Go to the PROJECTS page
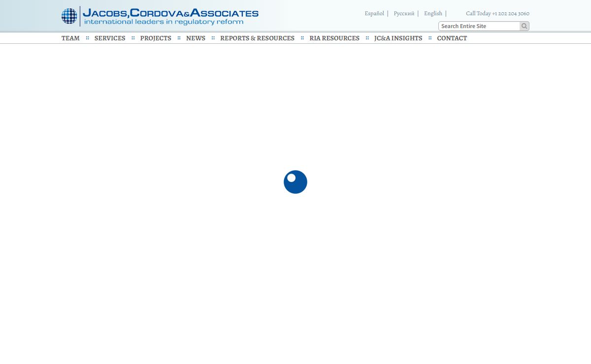 tap(156, 38)
